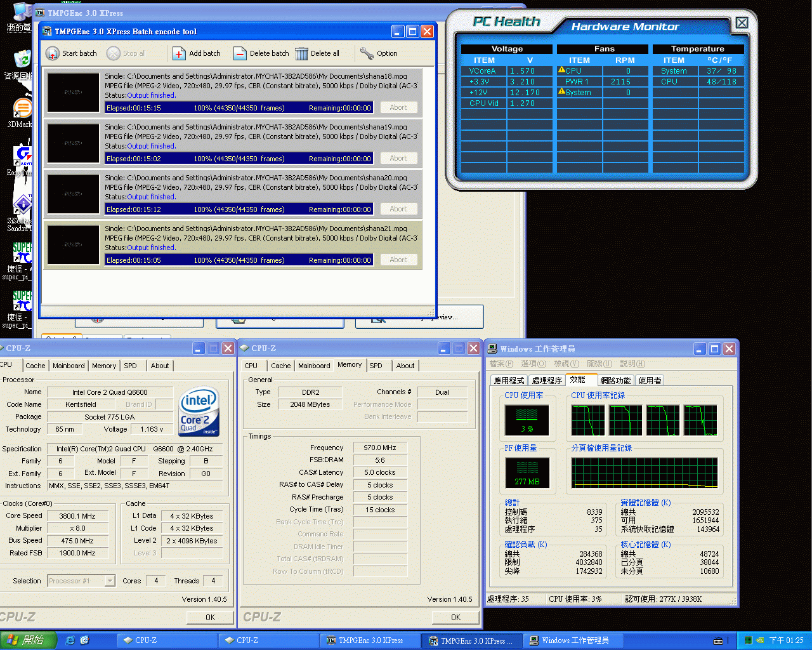Select CPU temperature 48/118 row
The height and width of the screenshot is (650, 812).
[x=698, y=82]
